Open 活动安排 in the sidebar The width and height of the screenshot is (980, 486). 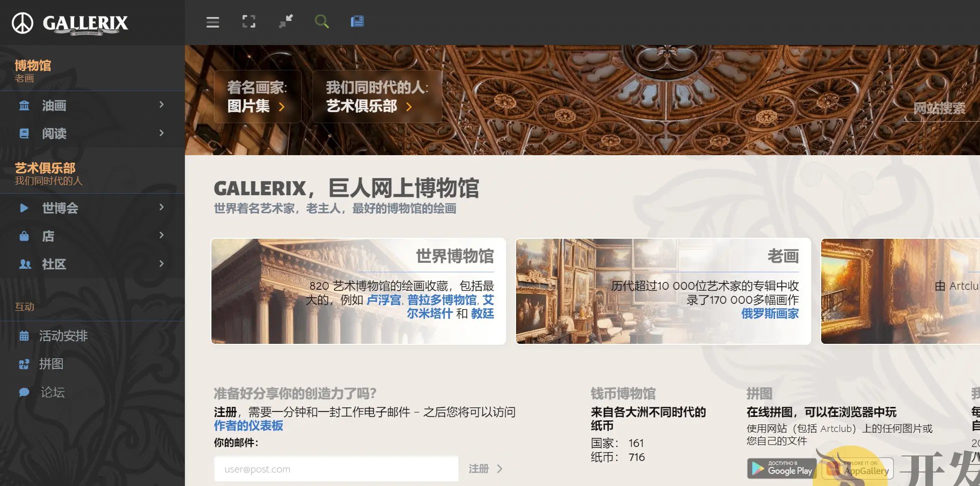(64, 336)
